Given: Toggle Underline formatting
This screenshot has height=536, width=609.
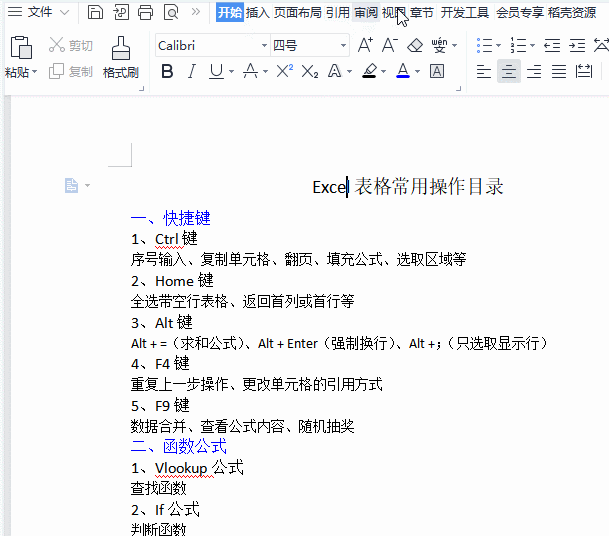Looking at the screenshot, I should pyautogui.click(x=216, y=71).
